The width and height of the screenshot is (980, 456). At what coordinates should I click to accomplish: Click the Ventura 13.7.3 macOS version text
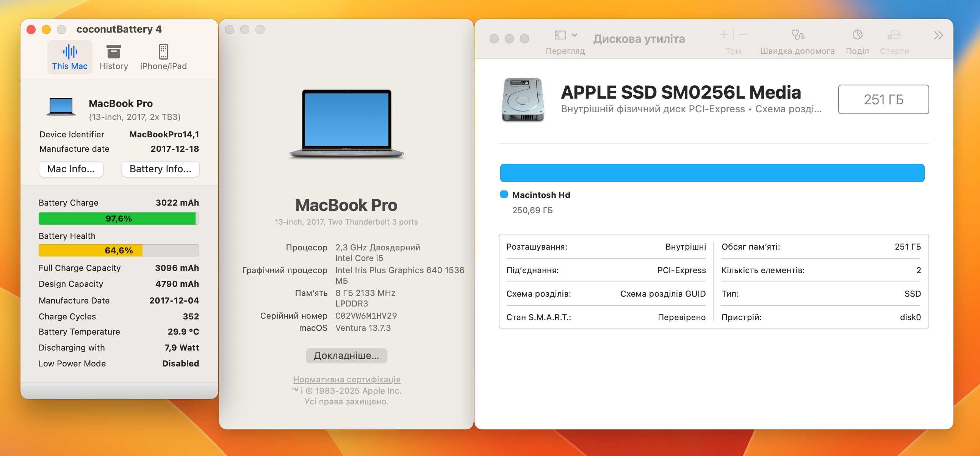pyautogui.click(x=363, y=328)
